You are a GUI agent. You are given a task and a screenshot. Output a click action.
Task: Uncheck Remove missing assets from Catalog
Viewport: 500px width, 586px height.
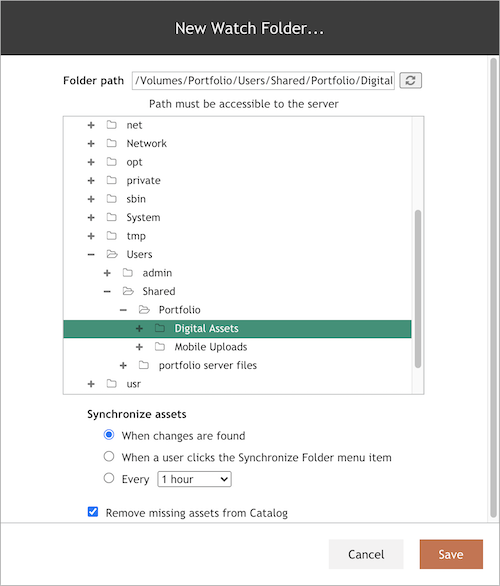point(93,512)
